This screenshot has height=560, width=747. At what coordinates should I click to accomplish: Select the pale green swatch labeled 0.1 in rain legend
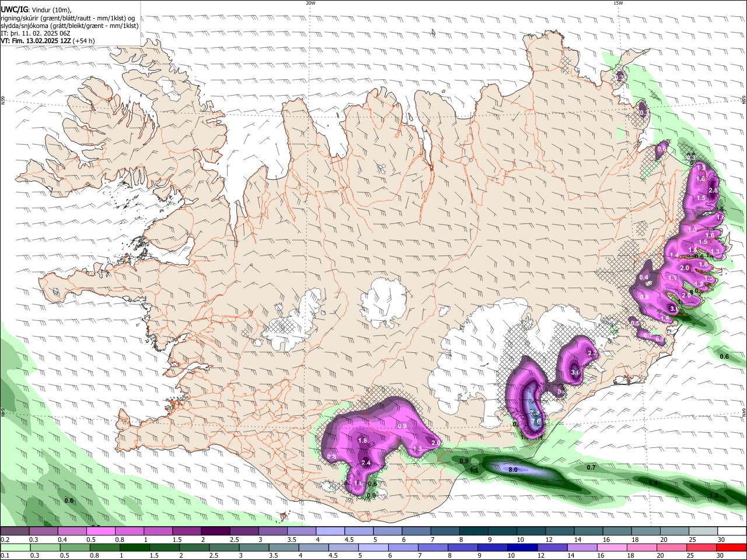coord(15,547)
